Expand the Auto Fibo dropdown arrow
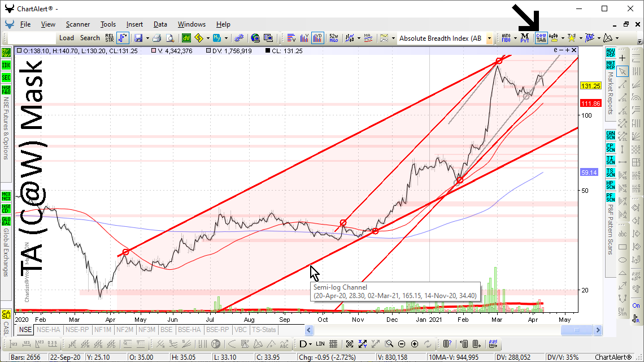This screenshot has height=362, width=644. click(x=515, y=38)
